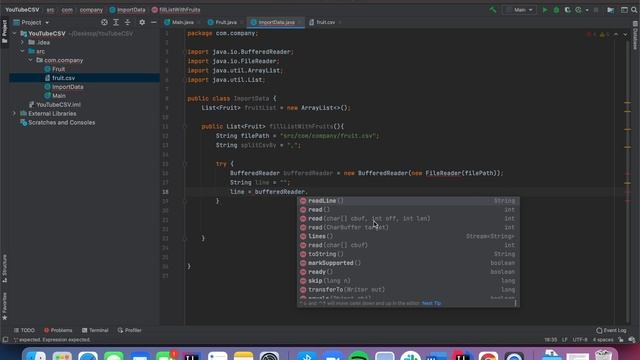Go to next highlighted error arrow
The width and height of the screenshot is (640, 360).
point(625,34)
